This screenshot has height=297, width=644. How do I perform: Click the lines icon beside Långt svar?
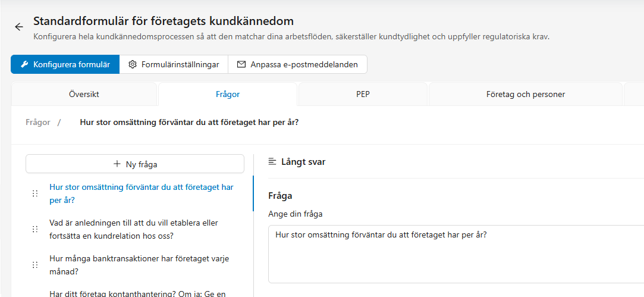point(272,162)
